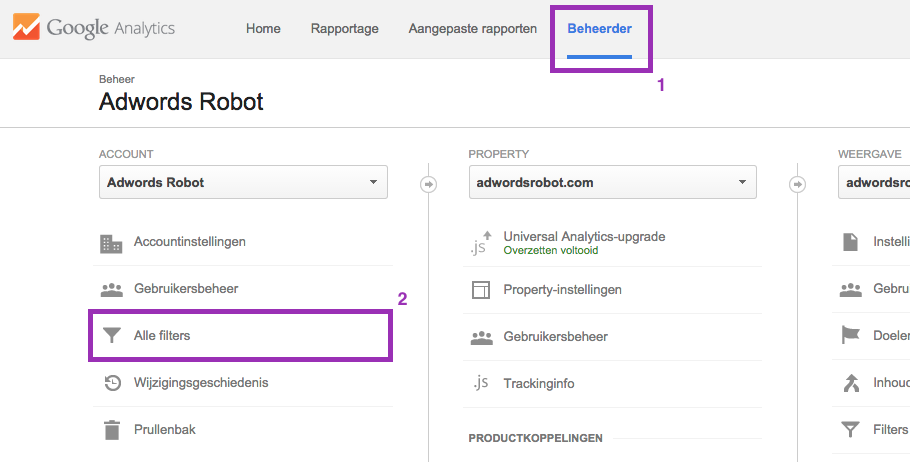Open the Wijzigingsgeschiedenis link
The image size is (910, 462).
pos(200,383)
